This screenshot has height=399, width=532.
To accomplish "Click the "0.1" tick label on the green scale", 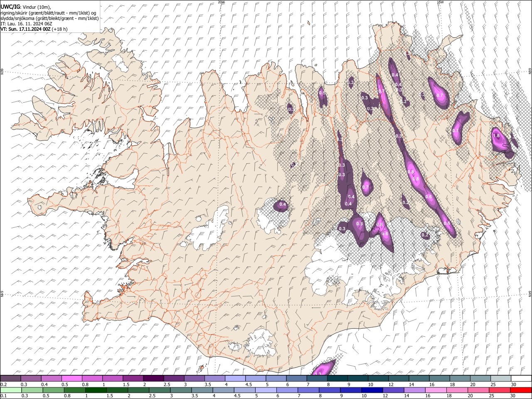I will [3, 396].
